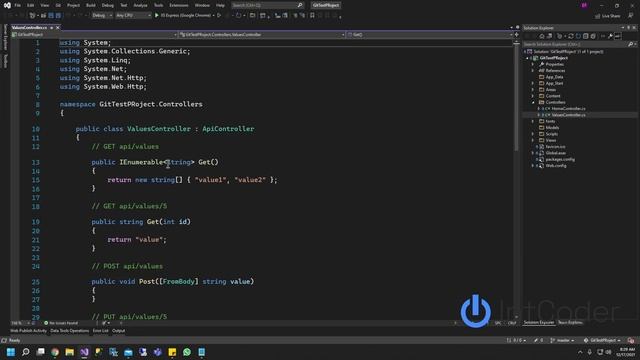This screenshot has width=640, height=360.
Task: Click the Windows Start button
Action: click(11, 352)
